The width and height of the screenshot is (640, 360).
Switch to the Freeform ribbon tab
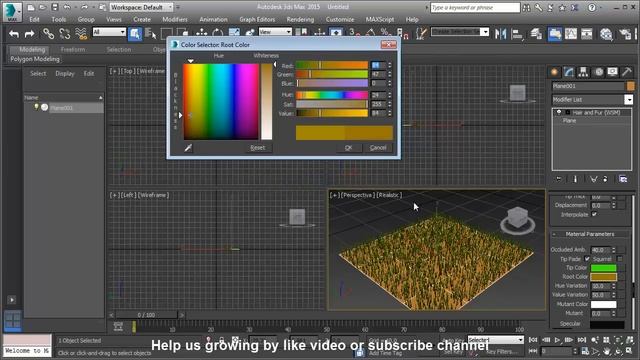pos(73,49)
